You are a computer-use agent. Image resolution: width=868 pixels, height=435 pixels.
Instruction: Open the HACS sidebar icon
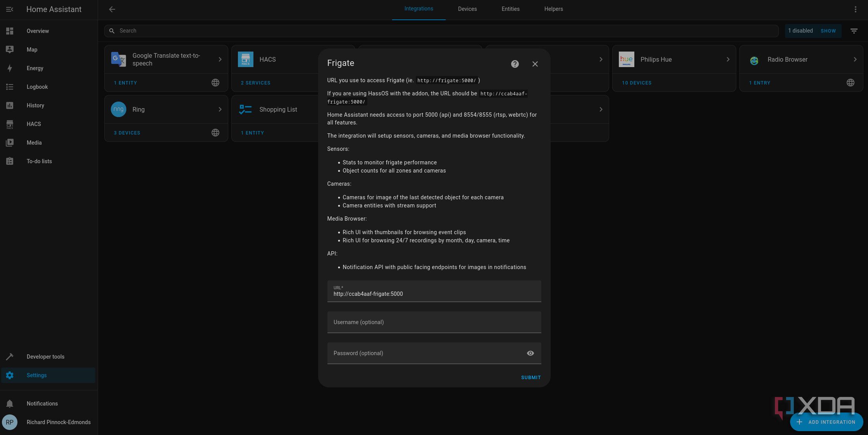pyautogui.click(x=10, y=124)
